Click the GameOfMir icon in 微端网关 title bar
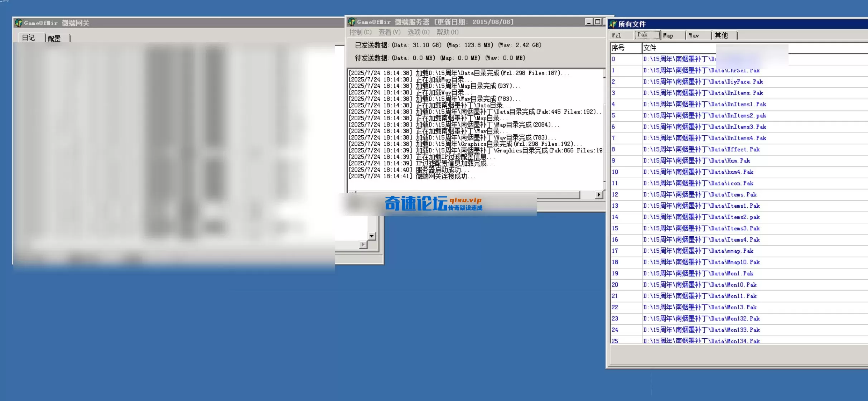 pos(19,23)
